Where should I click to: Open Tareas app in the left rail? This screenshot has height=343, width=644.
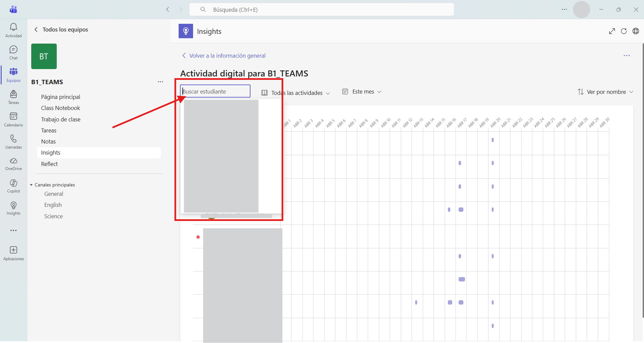(x=13, y=97)
